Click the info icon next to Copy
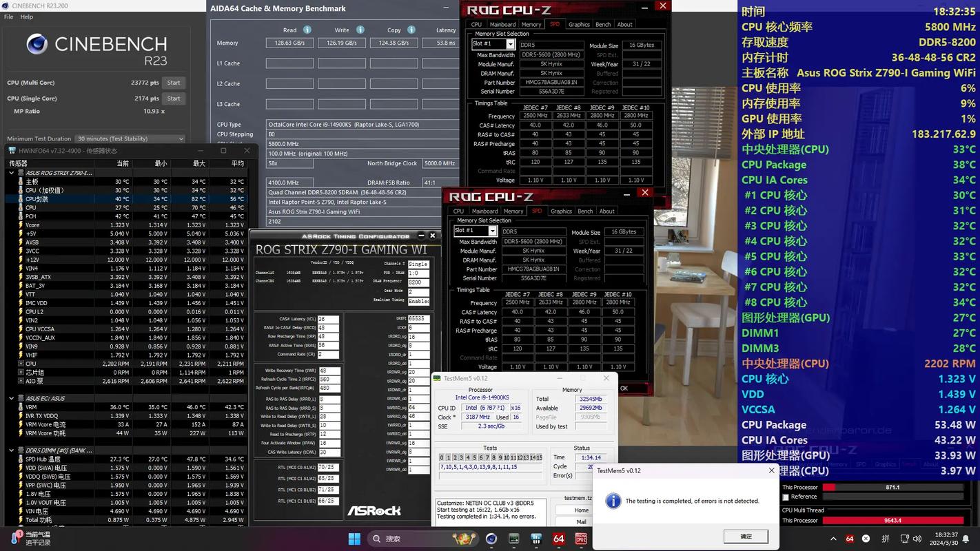Viewport: 980px width, 551px height. click(x=411, y=30)
